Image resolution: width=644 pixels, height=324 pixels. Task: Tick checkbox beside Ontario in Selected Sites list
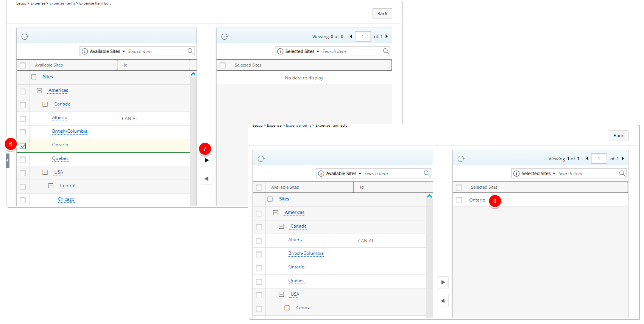point(459,200)
